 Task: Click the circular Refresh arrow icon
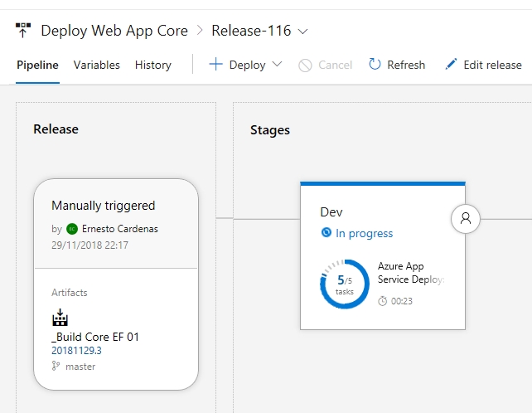click(375, 64)
